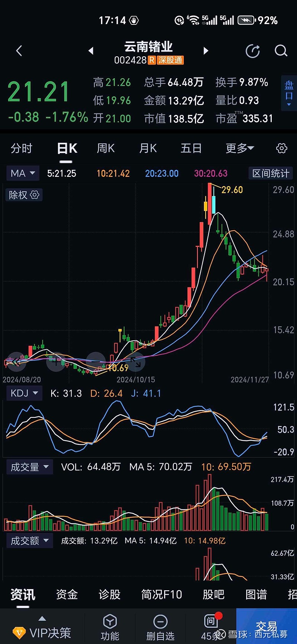Expand 盘口 side panel
Image resolution: width=297 pixels, height=644 pixels.
pyautogui.click(x=289, y=93)
